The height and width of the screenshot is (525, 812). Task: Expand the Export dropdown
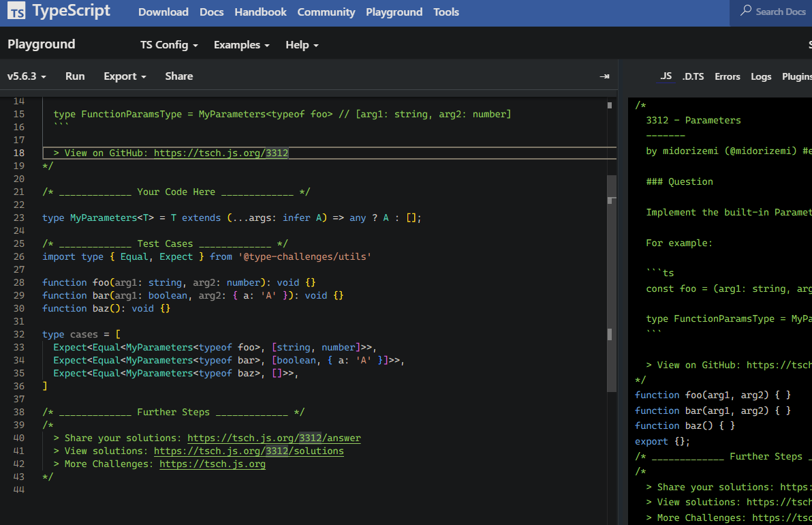click(125, 76)
